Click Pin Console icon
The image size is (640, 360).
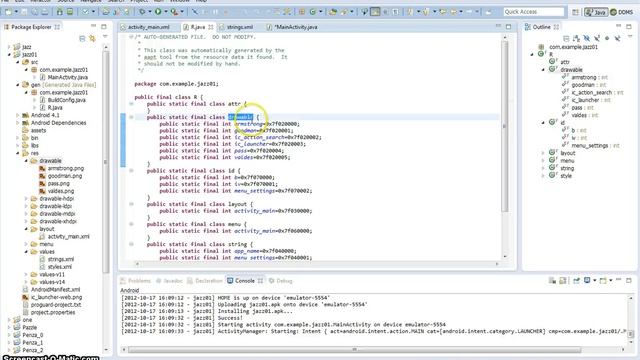tap(576, 280)
